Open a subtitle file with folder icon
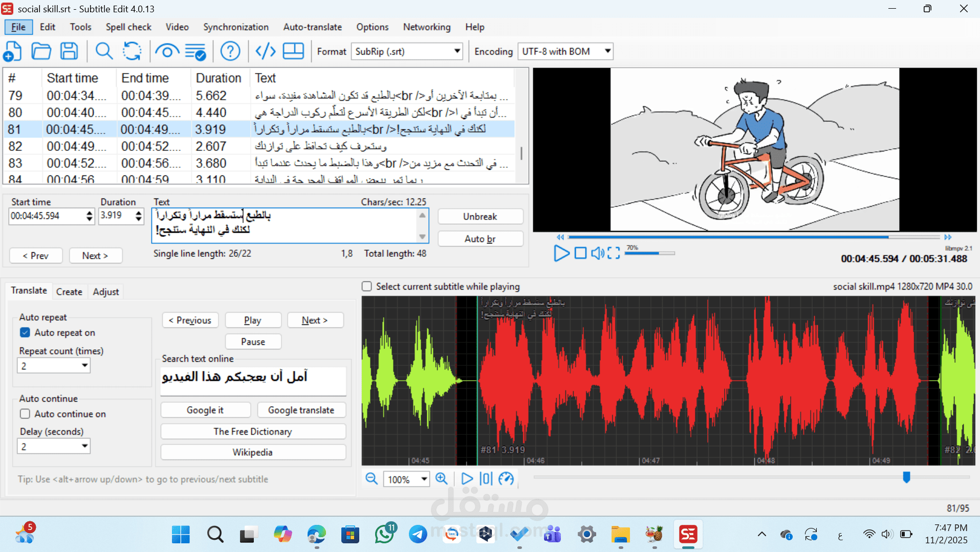 (41, 51)
